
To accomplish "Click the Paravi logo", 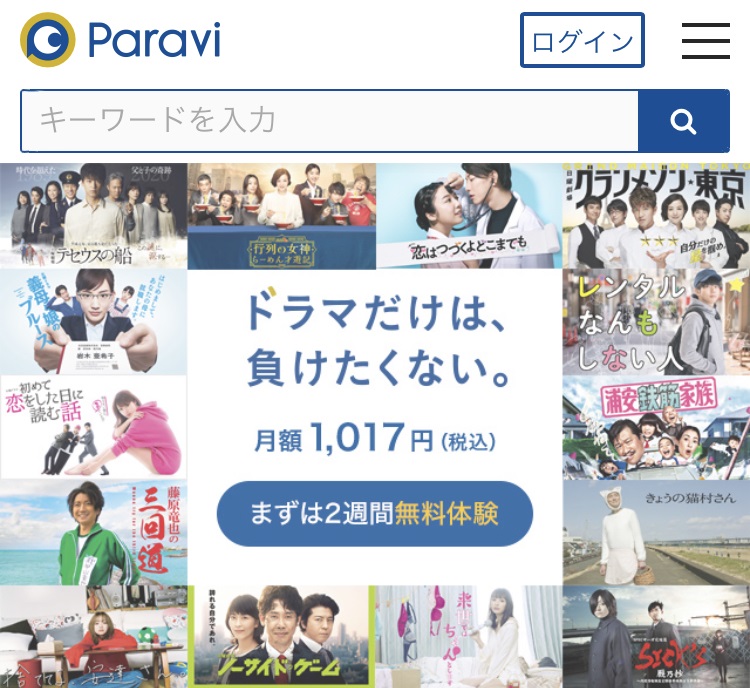I will coord(120,40).
